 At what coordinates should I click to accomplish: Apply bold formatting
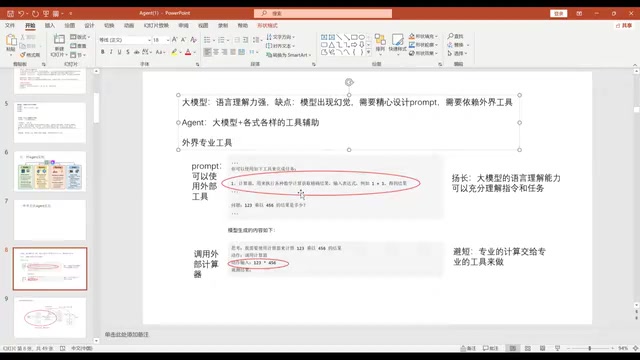pos(102,52)
